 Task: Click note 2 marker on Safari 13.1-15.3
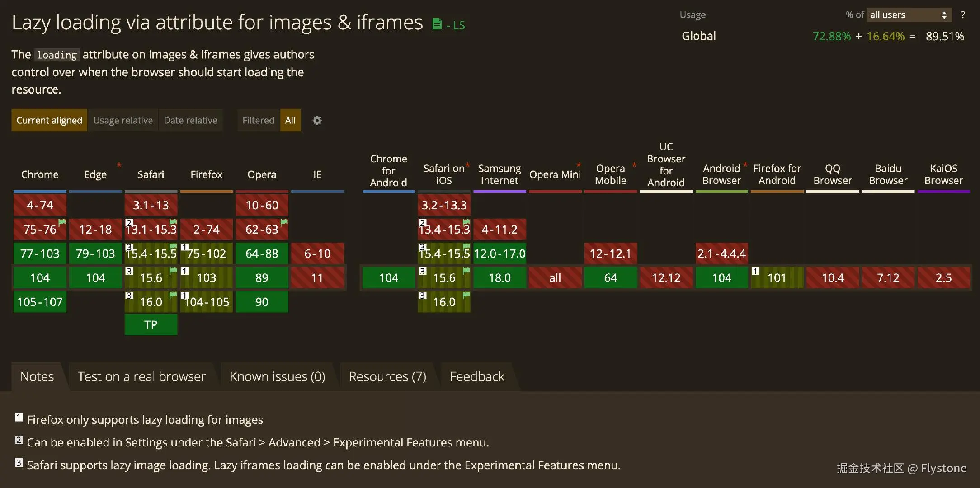tap(129, 223)
